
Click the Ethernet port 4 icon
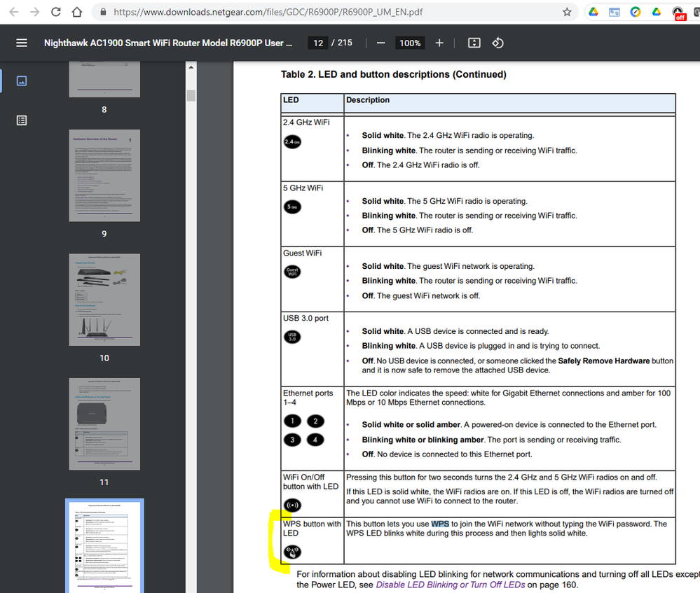315,440
